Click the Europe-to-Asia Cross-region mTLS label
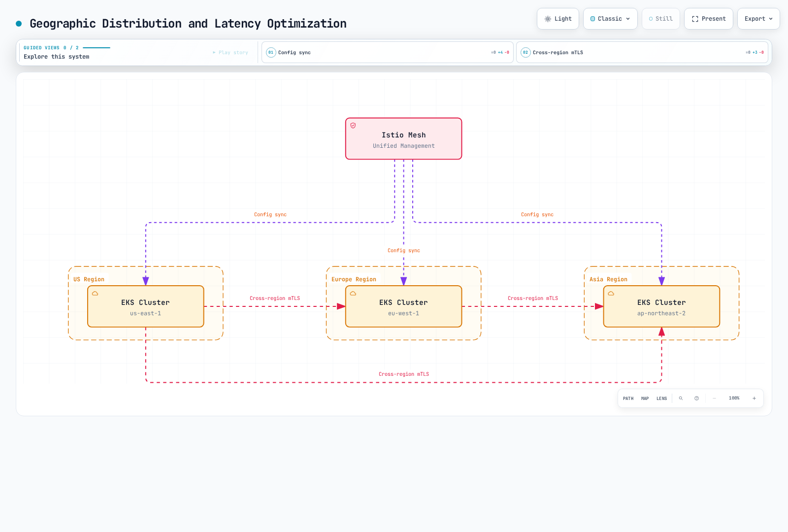The image size is (788, 532). (x=533, y=299)
